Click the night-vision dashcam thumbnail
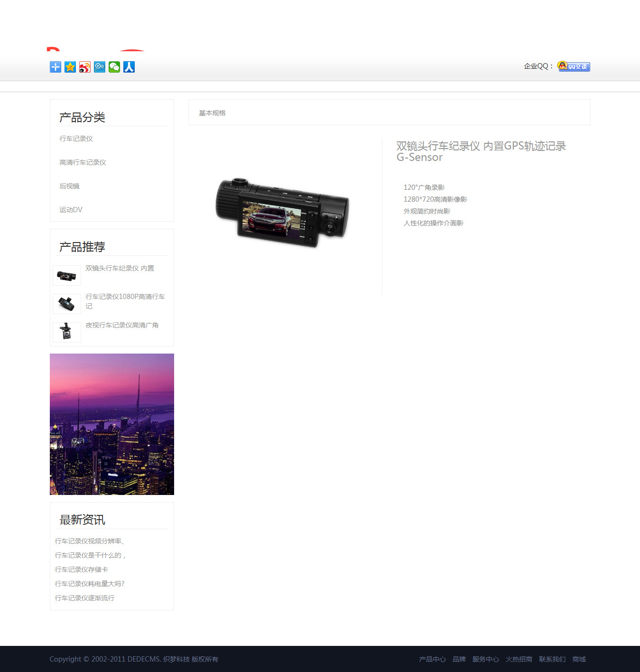Screen dimensions: 640x672 click(x=66, y=332)
